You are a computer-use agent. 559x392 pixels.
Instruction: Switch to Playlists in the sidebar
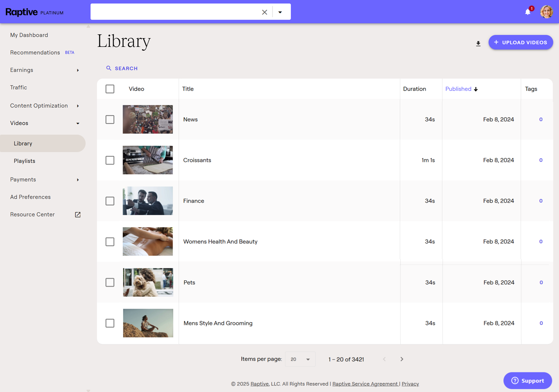tap(24, 161)
